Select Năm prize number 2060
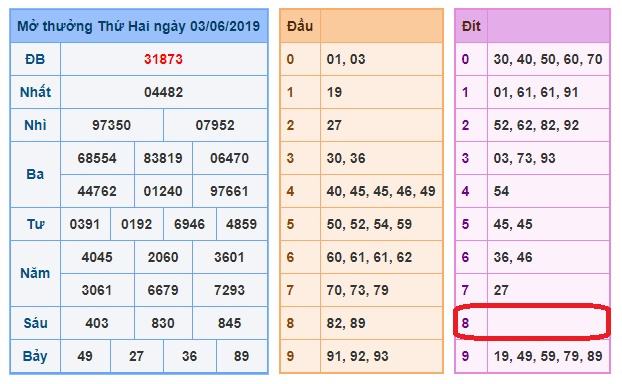 tap(163, 257)
